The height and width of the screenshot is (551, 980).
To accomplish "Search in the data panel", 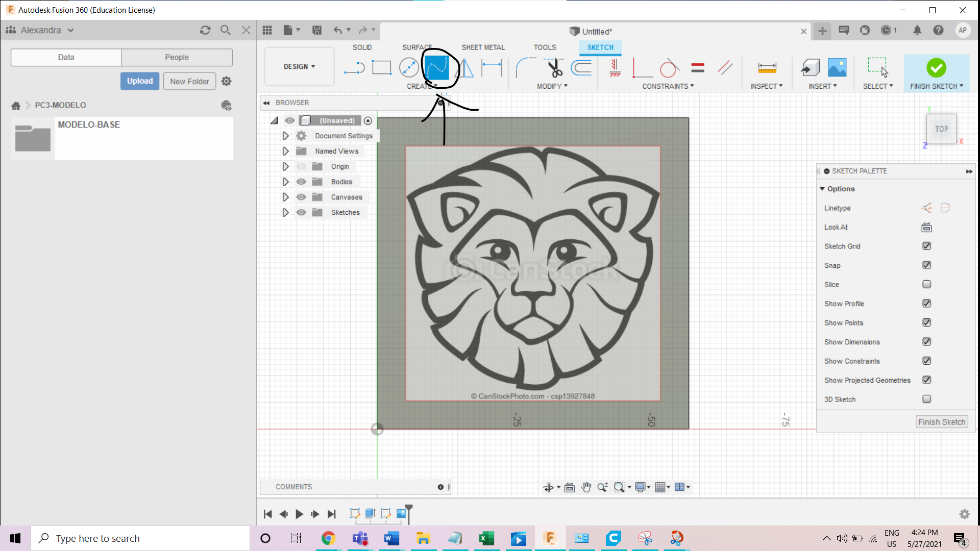I will pyautogui.click(x=225, y=30).
